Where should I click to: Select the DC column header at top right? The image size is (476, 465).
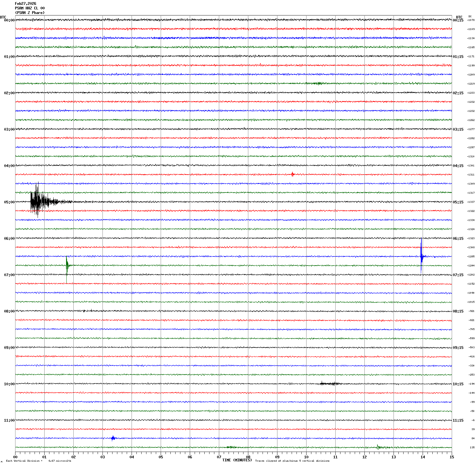pos(470,16)
